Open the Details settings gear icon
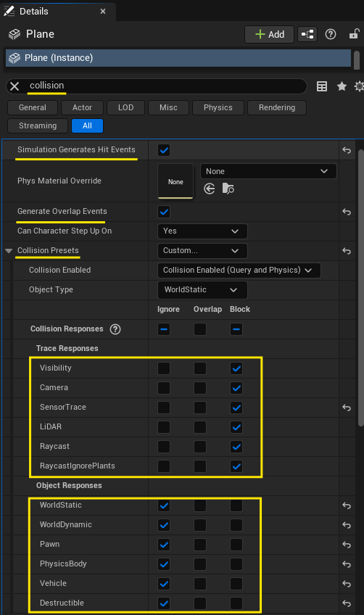Screen dimensions: 364x615 click(359, 86)
